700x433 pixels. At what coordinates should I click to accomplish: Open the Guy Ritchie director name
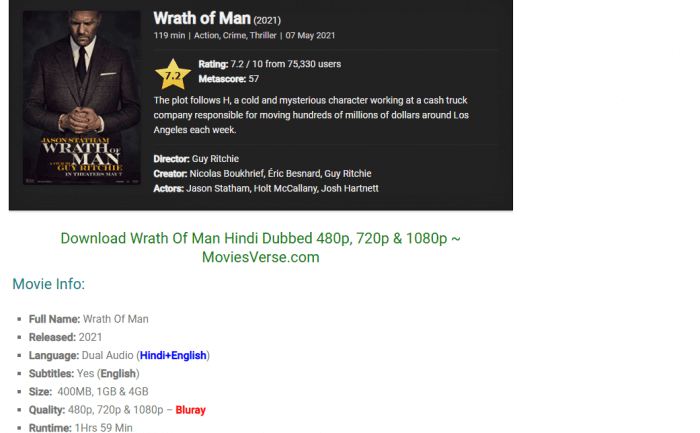tap(215, 159)
